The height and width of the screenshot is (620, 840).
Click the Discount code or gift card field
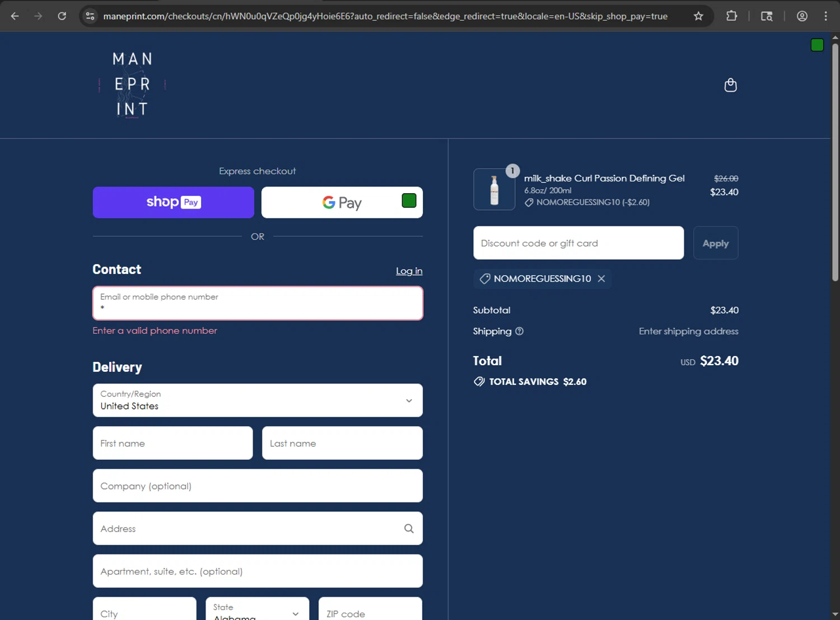[x=578, y=243]
